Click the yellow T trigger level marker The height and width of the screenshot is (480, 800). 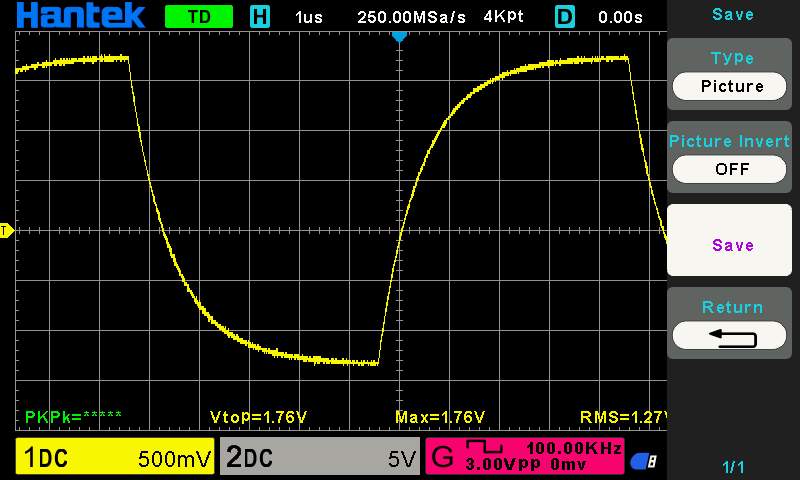coord(6,231)
